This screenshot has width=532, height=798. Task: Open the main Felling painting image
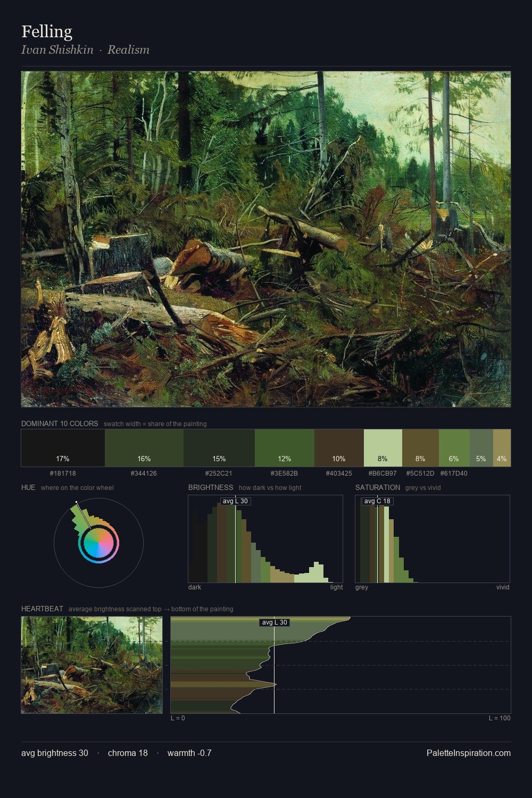266,239
